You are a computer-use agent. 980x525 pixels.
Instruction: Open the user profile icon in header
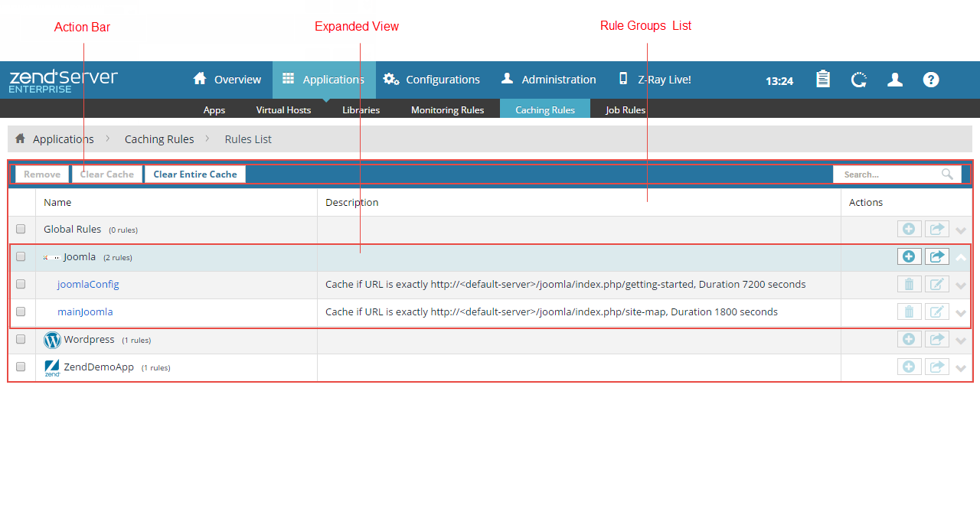895,80
